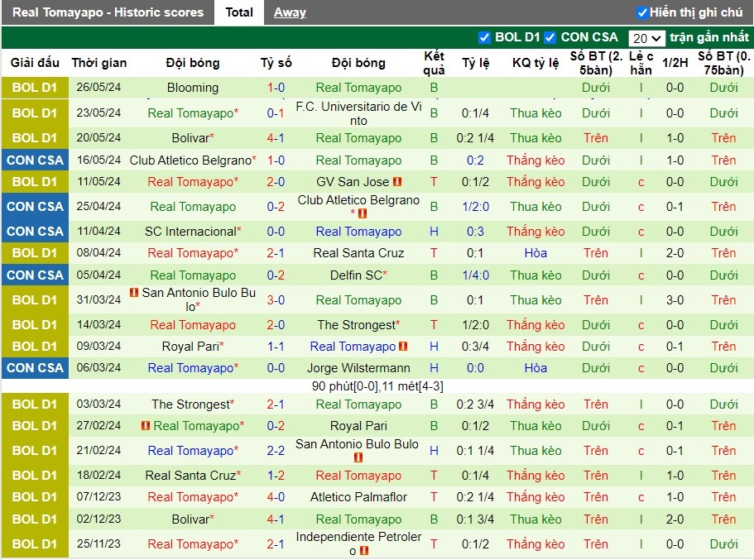Click red card icon under San Antonio Bulo Bulo 21/02/24
754x560 pixels.
pos(358,457)
